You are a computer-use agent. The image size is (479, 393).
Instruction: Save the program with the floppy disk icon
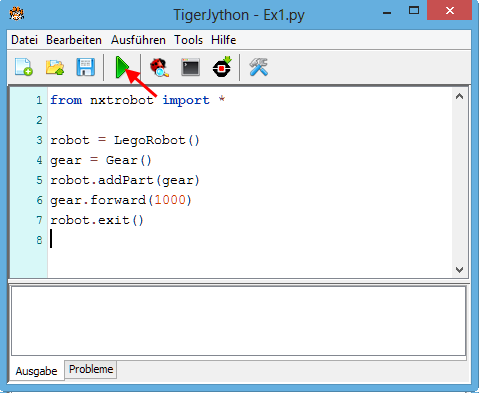point(86,67)
